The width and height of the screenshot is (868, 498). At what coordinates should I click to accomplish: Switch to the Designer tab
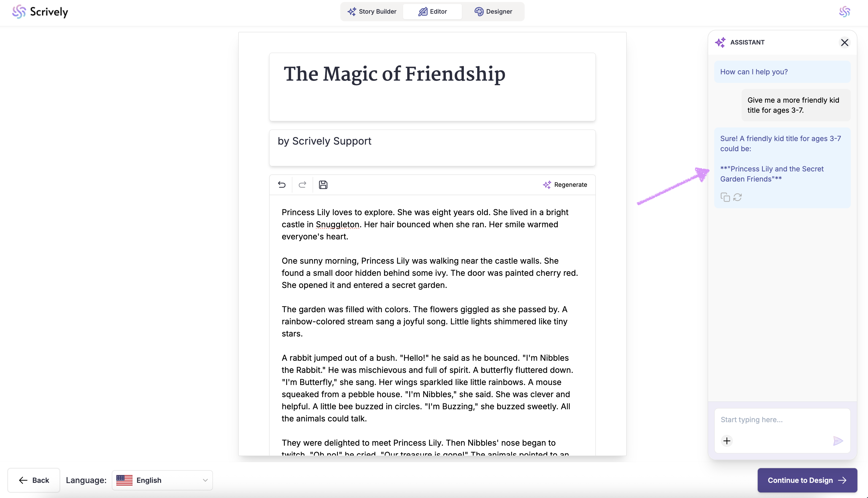pos(493,12)
